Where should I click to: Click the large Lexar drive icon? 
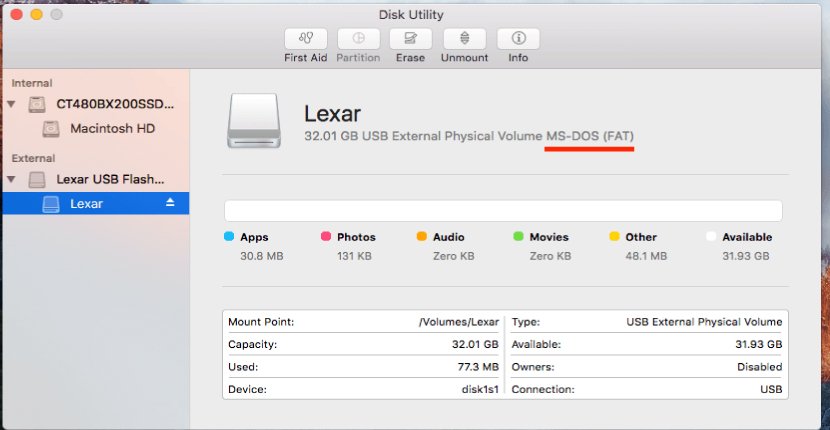254,121
